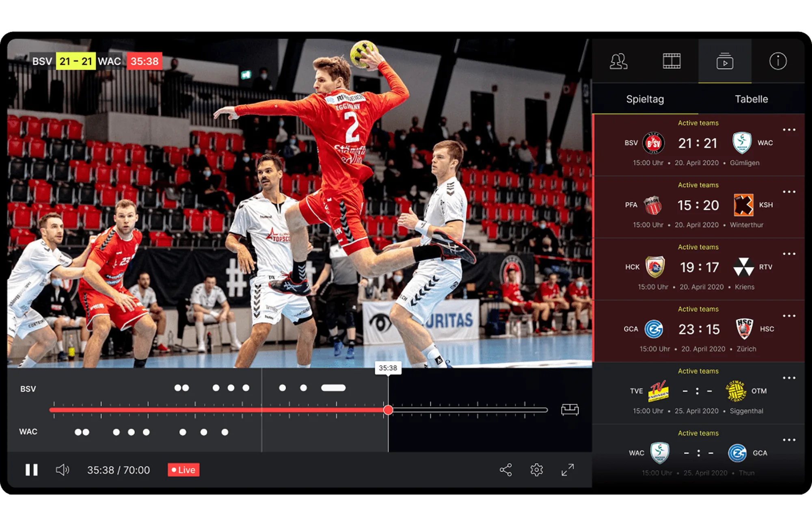Seek on the unplayed white timeline section

coord(470,410)
